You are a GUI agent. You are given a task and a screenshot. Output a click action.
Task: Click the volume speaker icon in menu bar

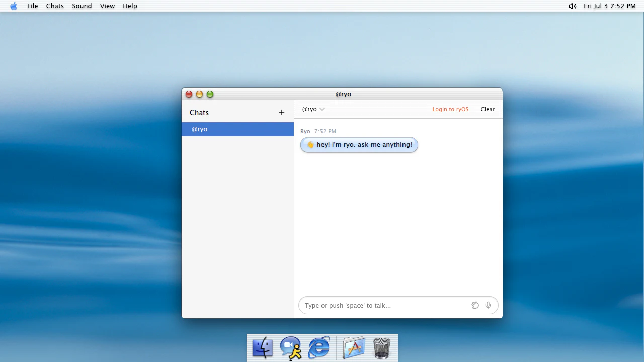pyautogui.click(x=572, y=6)
